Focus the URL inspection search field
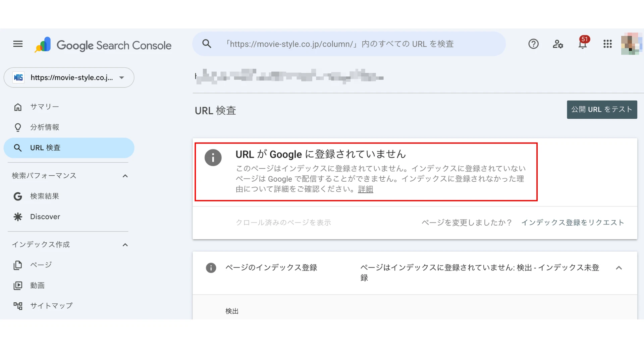This screenshot has width=644, height=362. click(x=349, y=44)
